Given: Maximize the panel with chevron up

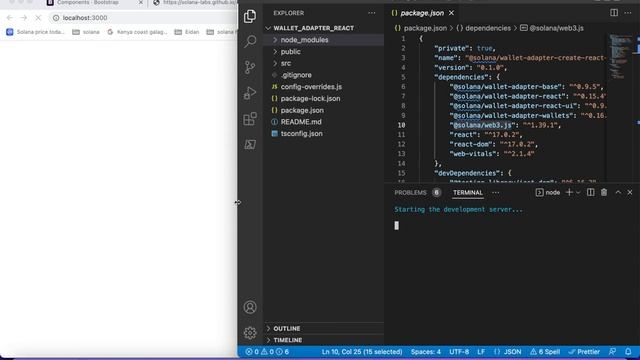Looking at the screenshot, I should tap(618, 192).
